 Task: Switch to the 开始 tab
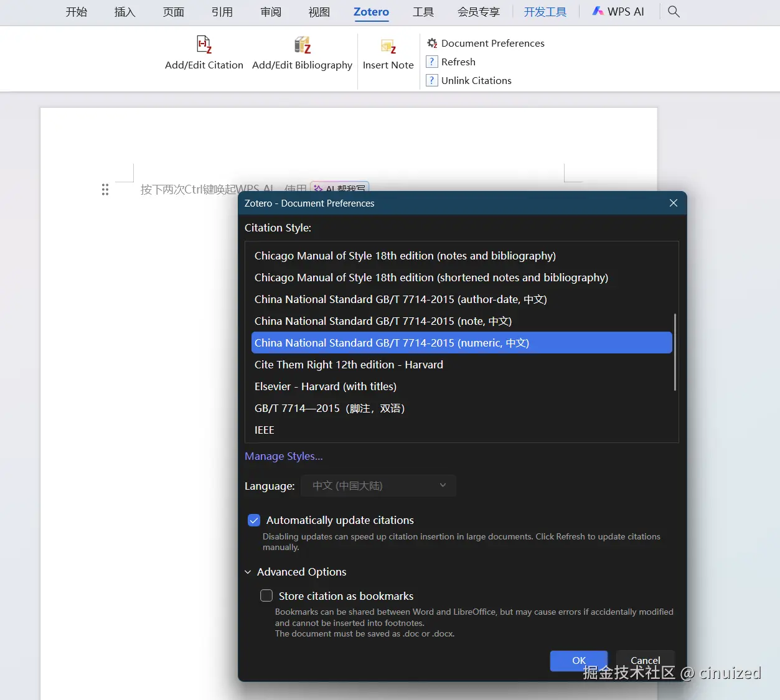[77, 12]
